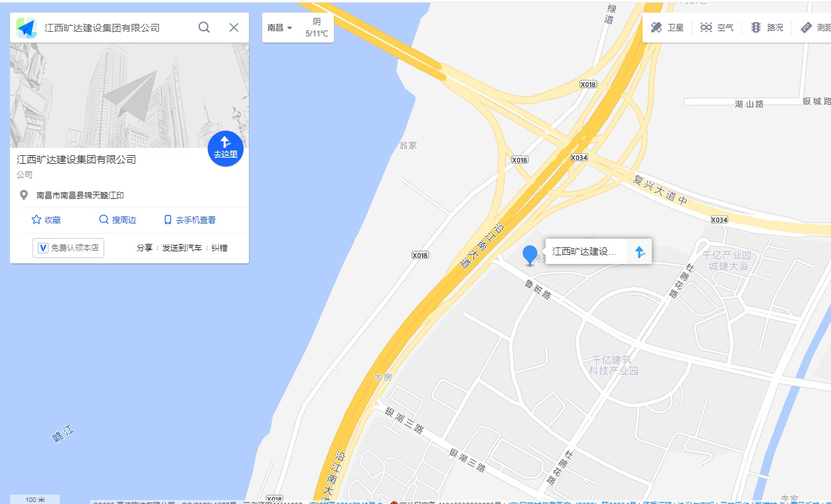Toggle the 空气 air quality layer

[717, 27]
